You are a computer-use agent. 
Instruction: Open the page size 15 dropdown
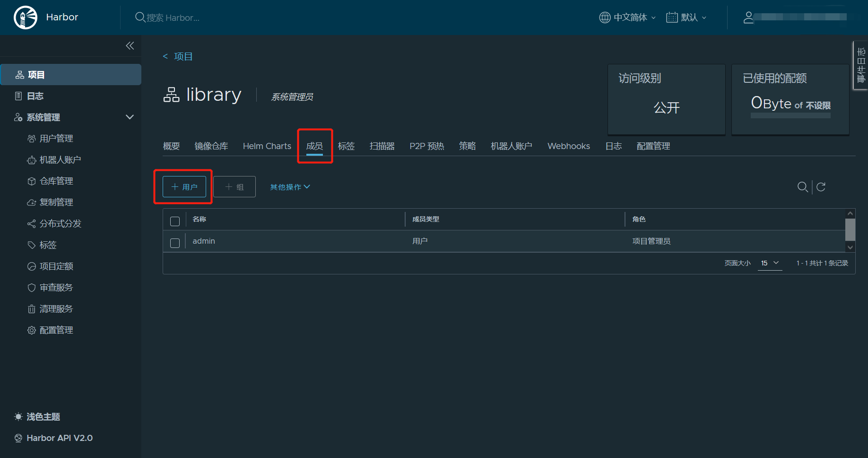(x=770, y=263)
